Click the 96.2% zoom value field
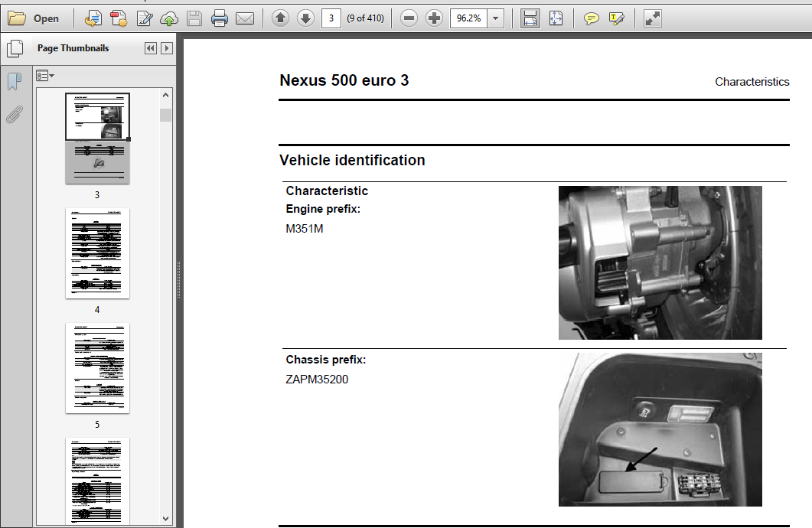Image resolution: width=812 pixels, height=528 pixels. pos(468,18)
